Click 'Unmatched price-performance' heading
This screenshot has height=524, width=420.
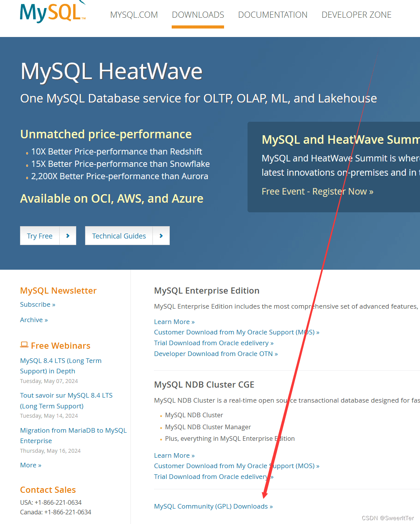point(106,134)
